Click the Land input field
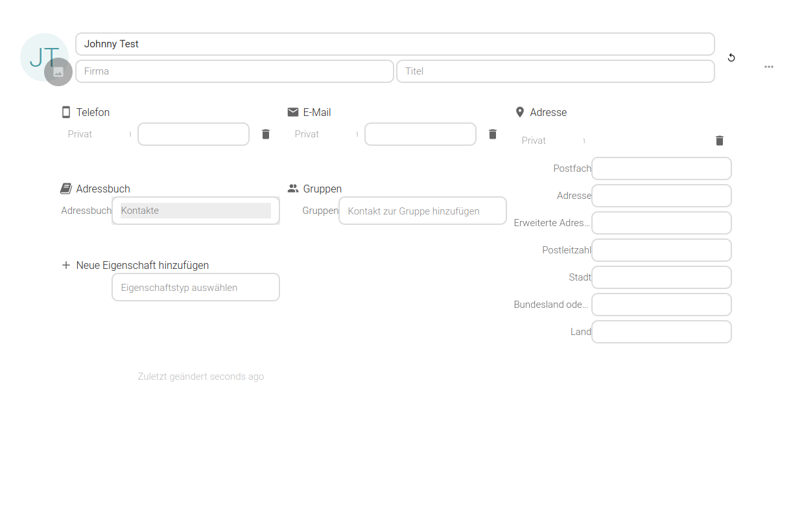 point(661,332)
